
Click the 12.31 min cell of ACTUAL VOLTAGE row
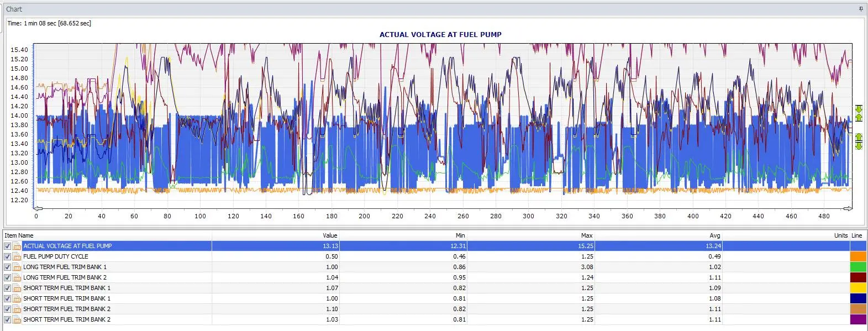(458, 246)
